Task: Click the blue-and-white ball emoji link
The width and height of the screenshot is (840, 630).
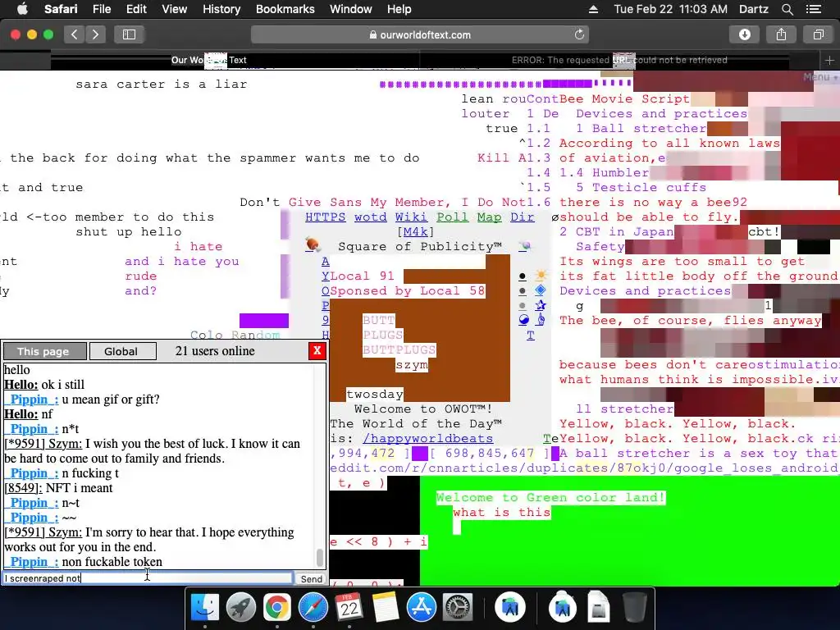Action: click(523, 320)
